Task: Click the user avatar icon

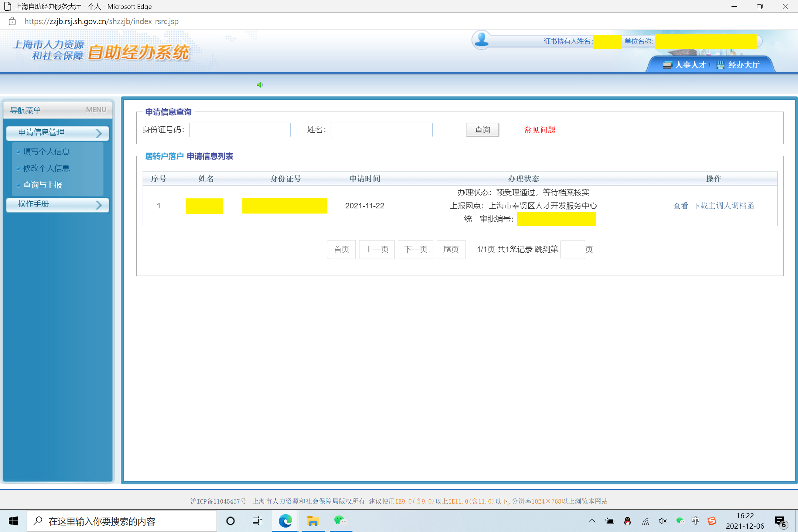Action: (481, 40)
